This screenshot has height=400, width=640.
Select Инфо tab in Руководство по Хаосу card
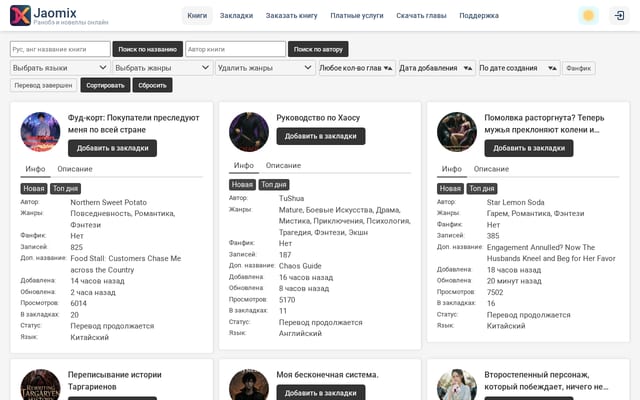coord(244,165)
